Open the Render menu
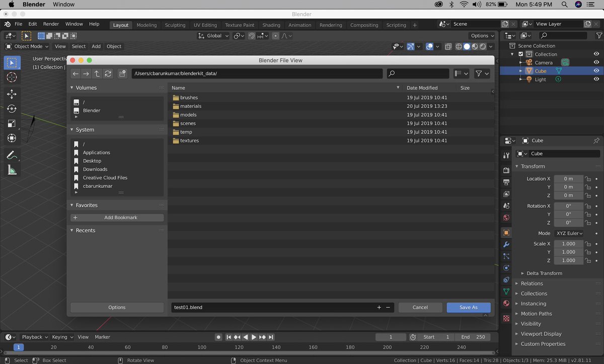 point(51,24)
